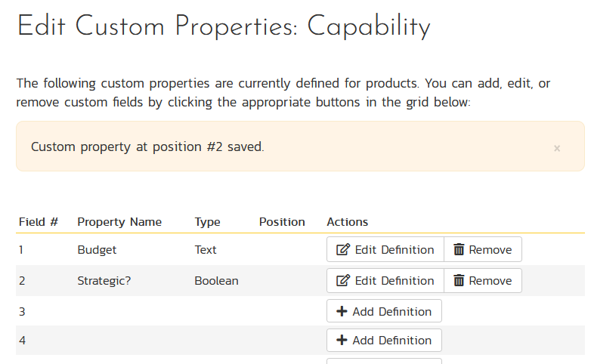
Task: Click the Edit Custom Properties: Capability heading
Action: point(224,27)
